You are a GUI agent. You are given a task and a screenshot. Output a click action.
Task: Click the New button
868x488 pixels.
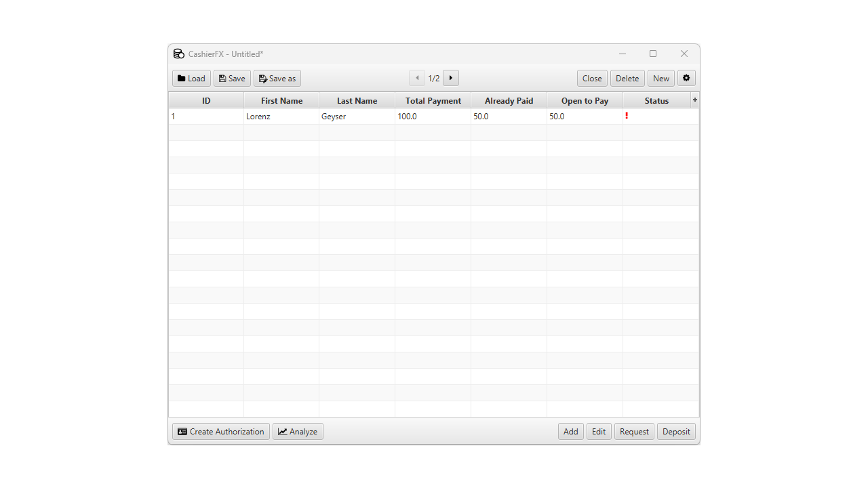click(x=661, y=78)
